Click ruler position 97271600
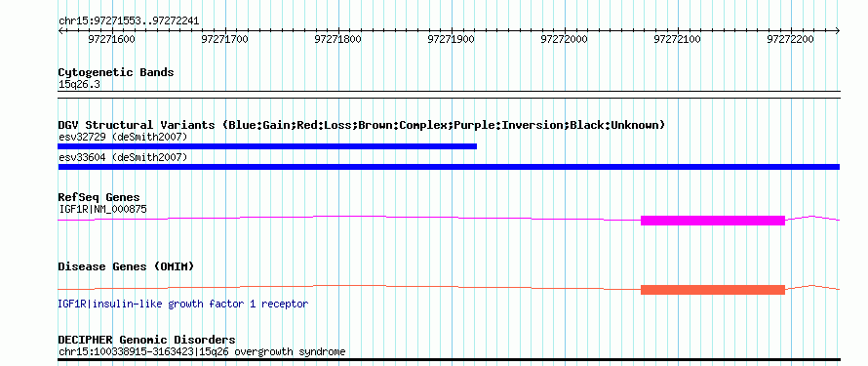The height and width of the screenshot is (366, 868). coord(111,39)
